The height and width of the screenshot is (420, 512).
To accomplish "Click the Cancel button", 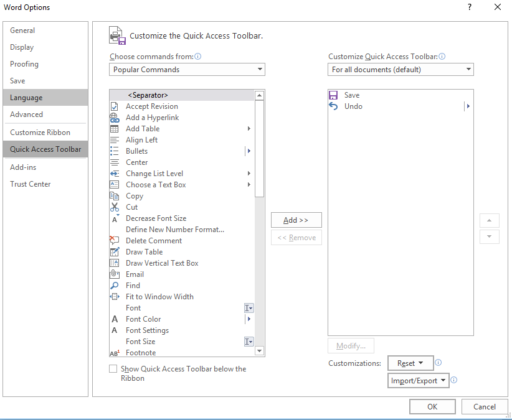I will (x=484, y=407).
